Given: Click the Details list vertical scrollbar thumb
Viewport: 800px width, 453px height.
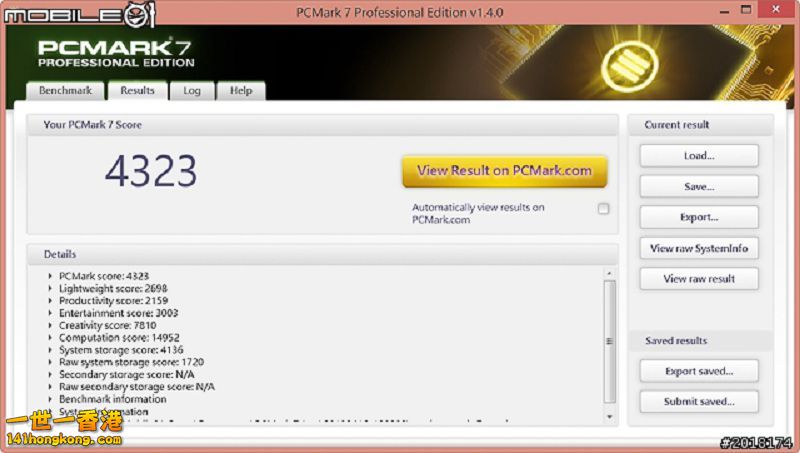Looking at the screenshot, I should (x=609, y=340).
